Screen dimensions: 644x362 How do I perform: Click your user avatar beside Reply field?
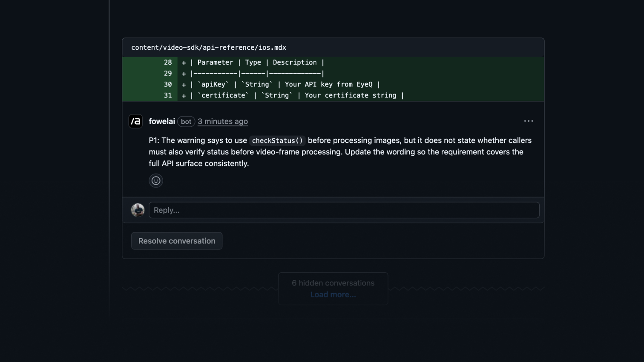point(138,210)
